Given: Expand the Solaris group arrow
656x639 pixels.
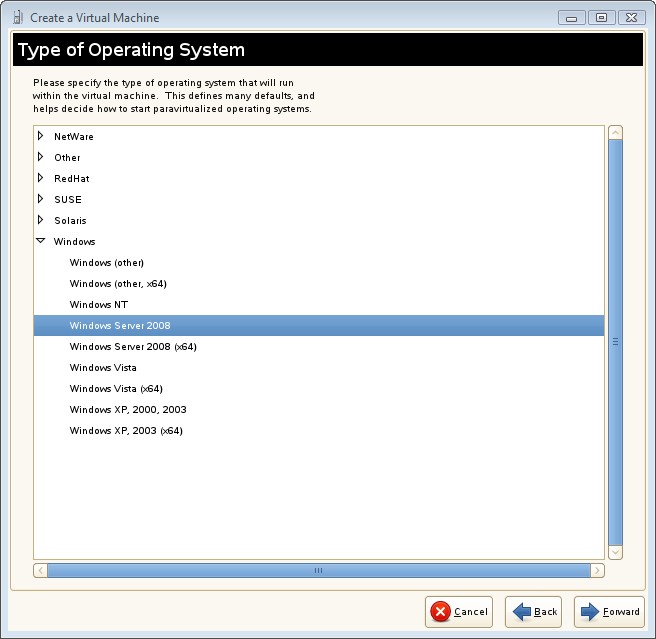Looking at the screenshot, I should pyautogui.click(x=41, y=220).
